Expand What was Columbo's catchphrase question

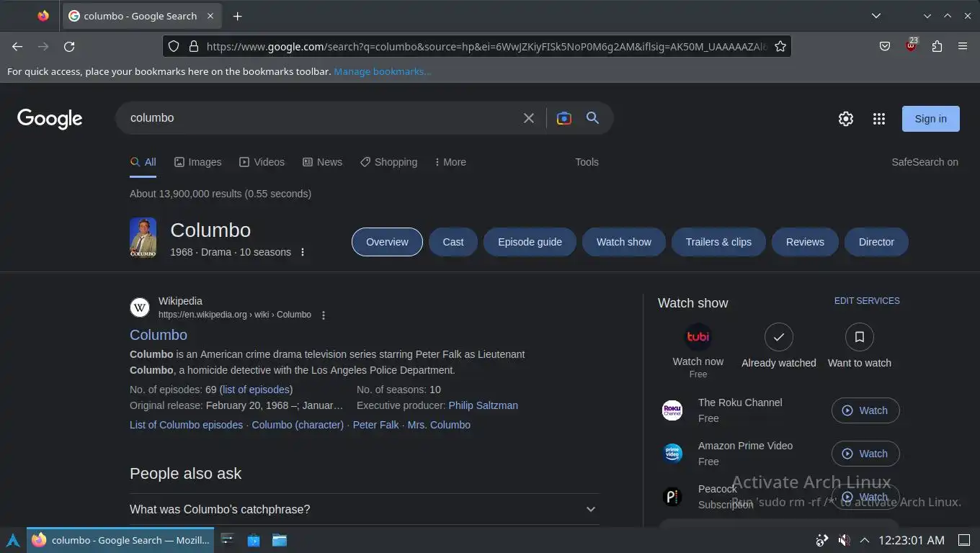(x=364, y=509)
